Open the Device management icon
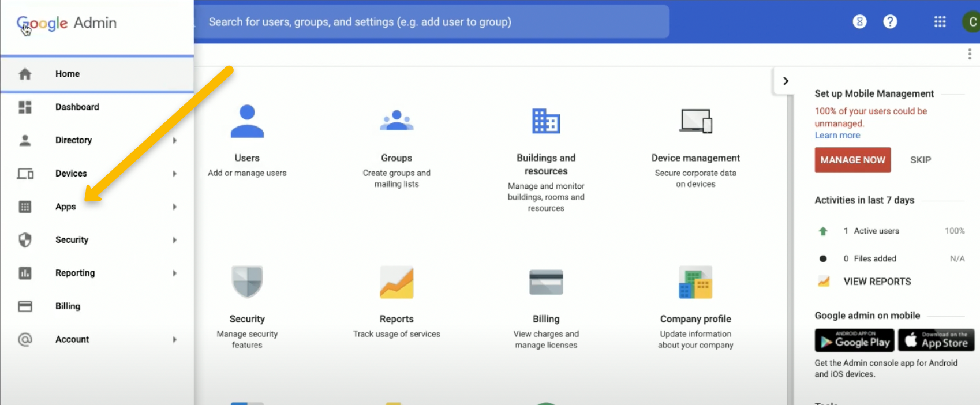Image resolution: width=980 pixels, height=405 pixels. pos(695,121)
